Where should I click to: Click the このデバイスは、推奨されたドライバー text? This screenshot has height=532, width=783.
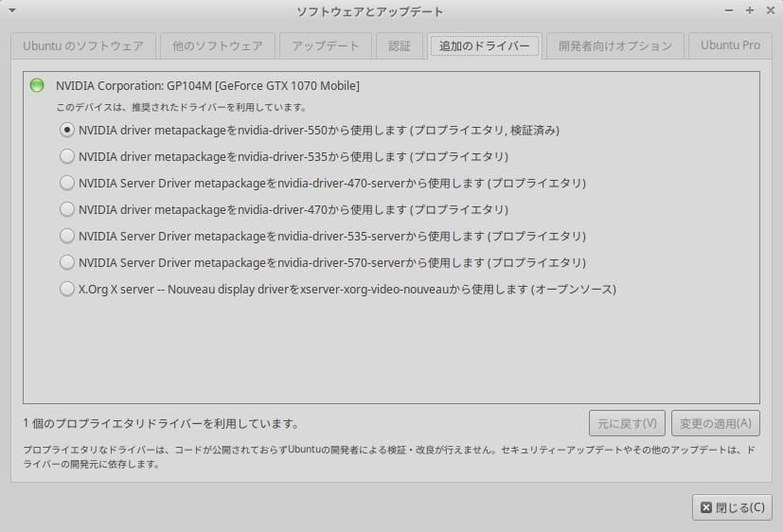pyautogui.click(x=181, y=107)
